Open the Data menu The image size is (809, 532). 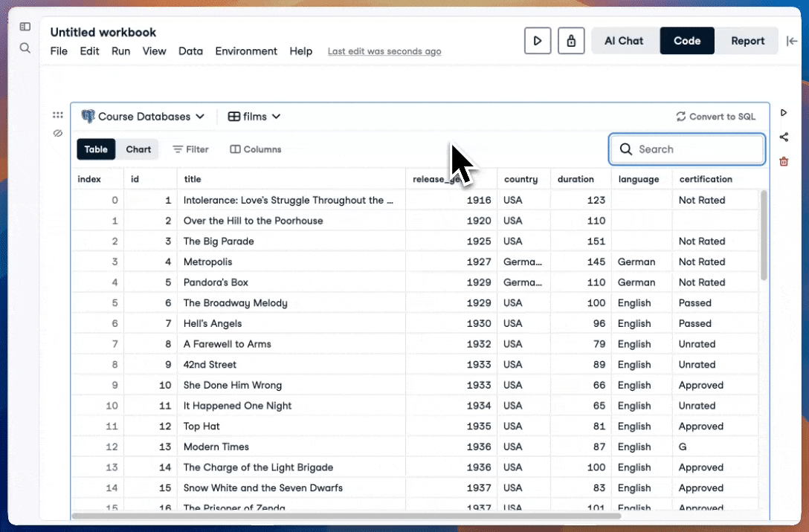[190, 51]
